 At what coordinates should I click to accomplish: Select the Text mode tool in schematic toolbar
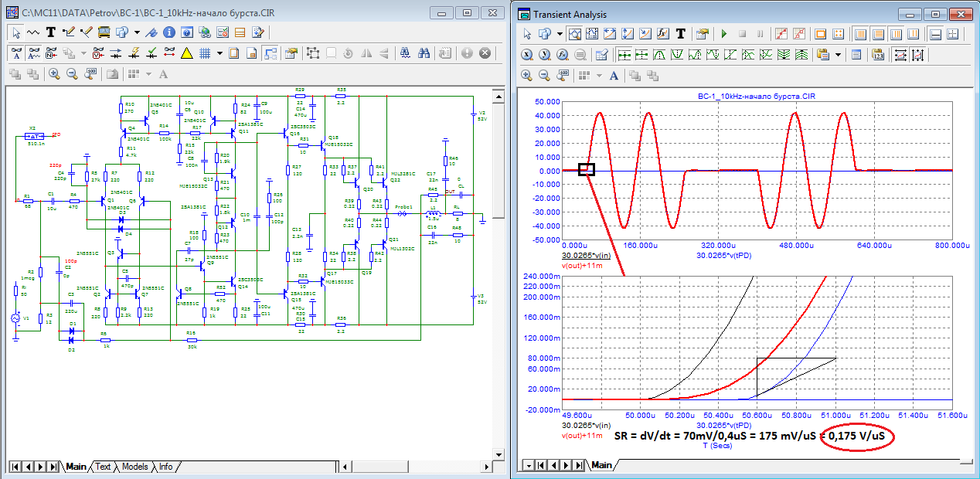(51, 32)
